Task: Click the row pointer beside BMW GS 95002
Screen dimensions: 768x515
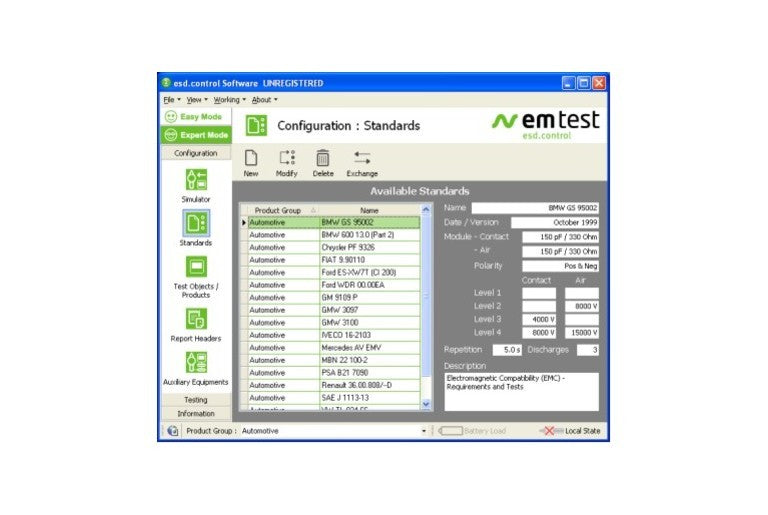Action: [244, 222]
